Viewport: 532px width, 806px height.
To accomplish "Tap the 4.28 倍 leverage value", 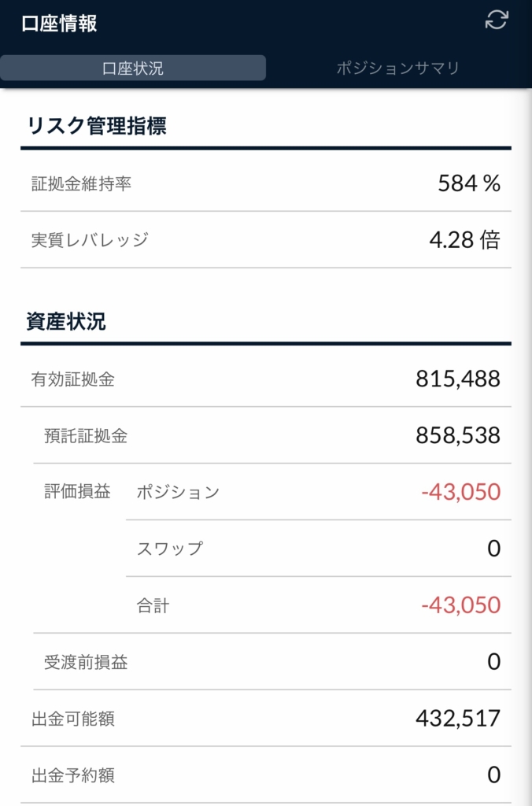I will [x=464, y=239].
